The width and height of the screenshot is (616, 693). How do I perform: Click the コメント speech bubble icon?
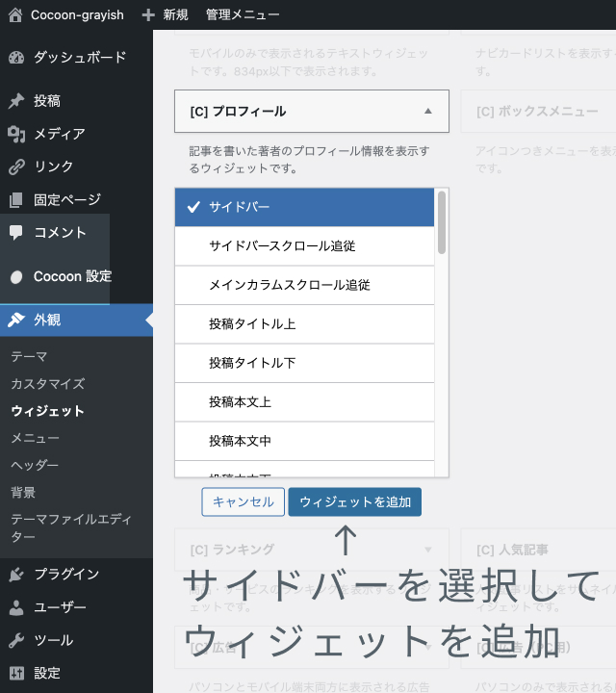click(16, 233)
